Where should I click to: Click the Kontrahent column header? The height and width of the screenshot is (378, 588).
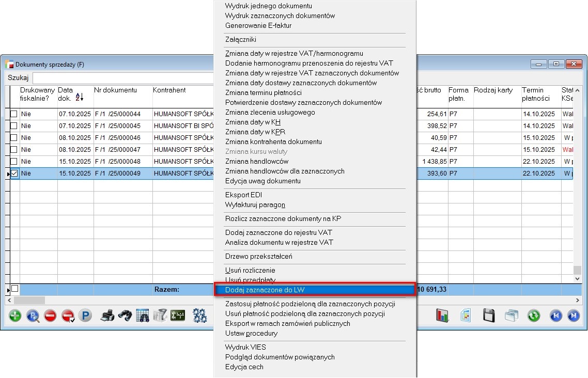click(169, 90)
